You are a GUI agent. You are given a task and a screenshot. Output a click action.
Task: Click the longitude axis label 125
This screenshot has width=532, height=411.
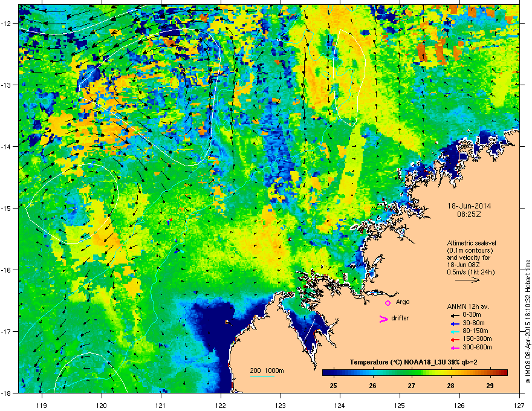point(400,405)
